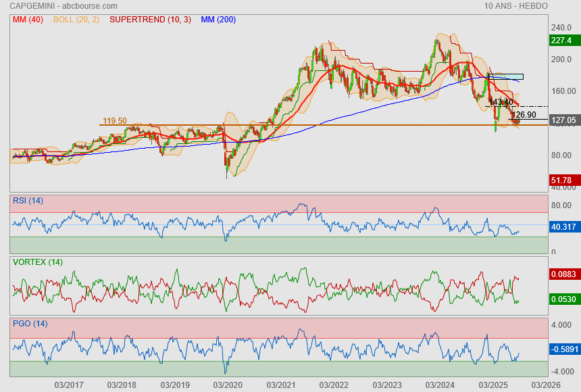The image size is (581, 392).
Task: Select the RSI value tag 40.317
Action: click(x=563, y=227)
